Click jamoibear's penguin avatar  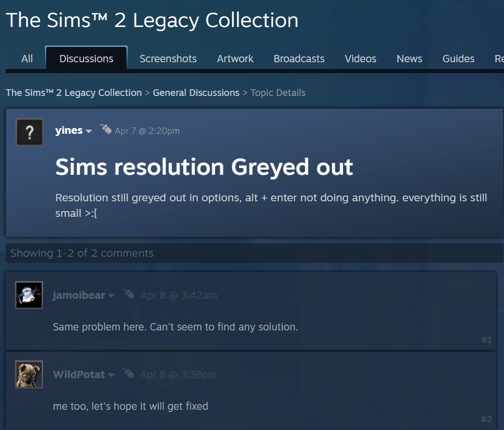tap(29, 295)
